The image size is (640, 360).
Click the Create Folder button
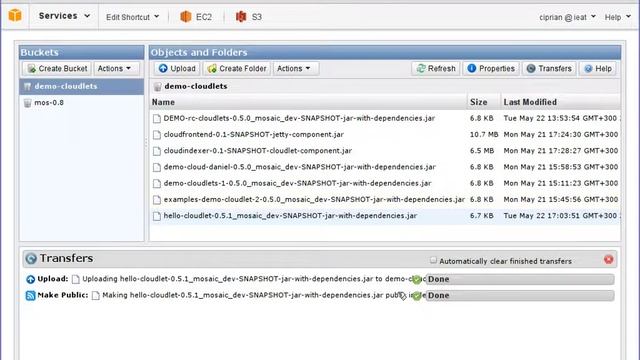[x=237, y=69]
